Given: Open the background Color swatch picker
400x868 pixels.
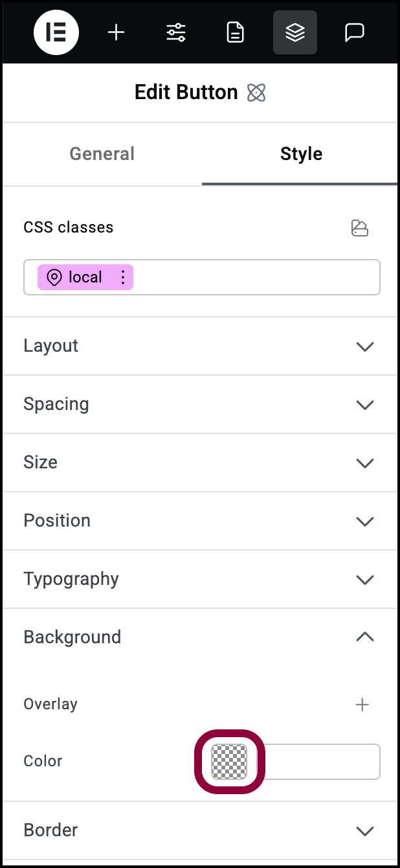Looking at the screenshot, I should (230, 762).
